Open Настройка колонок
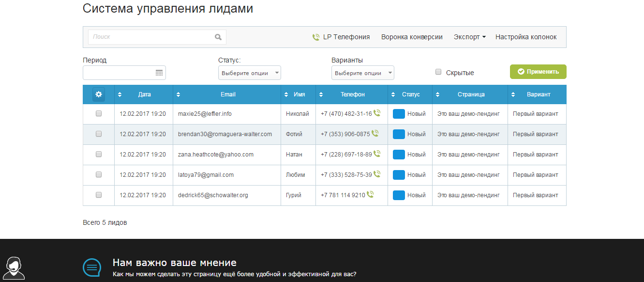 526,36
